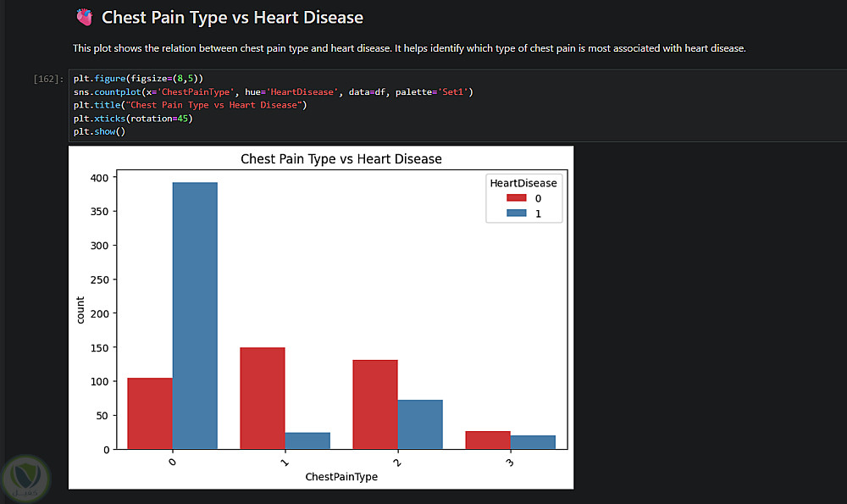Screen dimensions: 847x504
Task: Click the red bar for chest pain type 3
Action: point(488,440)
